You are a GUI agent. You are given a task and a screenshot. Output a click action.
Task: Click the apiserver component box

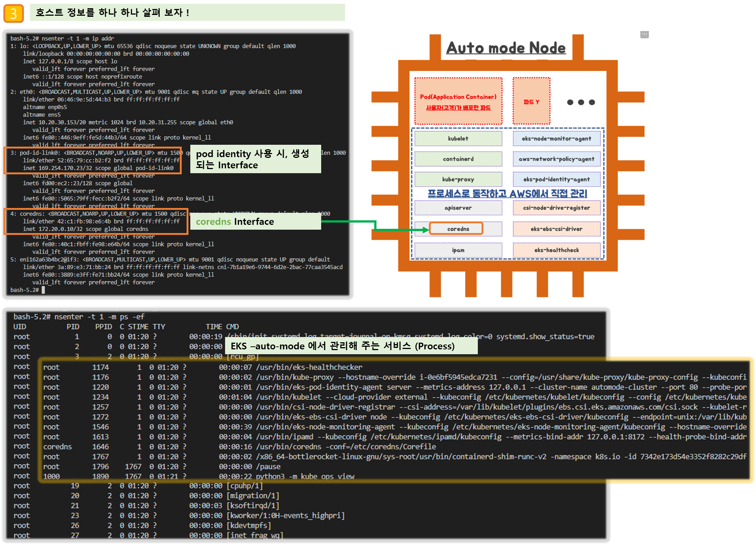pyautogui.click(x=458, y=208)
